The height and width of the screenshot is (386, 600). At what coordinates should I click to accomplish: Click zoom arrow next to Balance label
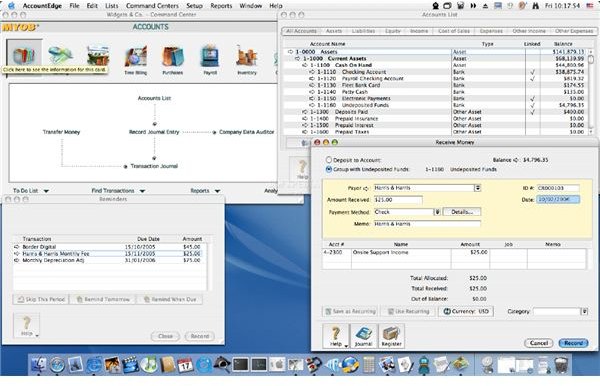pos(516,160)
